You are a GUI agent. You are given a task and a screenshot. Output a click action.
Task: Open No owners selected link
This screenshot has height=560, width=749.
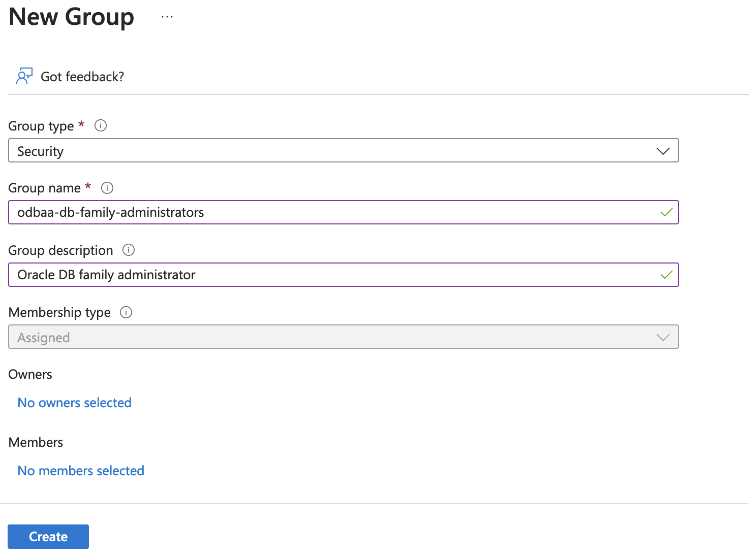pos(74,402)
